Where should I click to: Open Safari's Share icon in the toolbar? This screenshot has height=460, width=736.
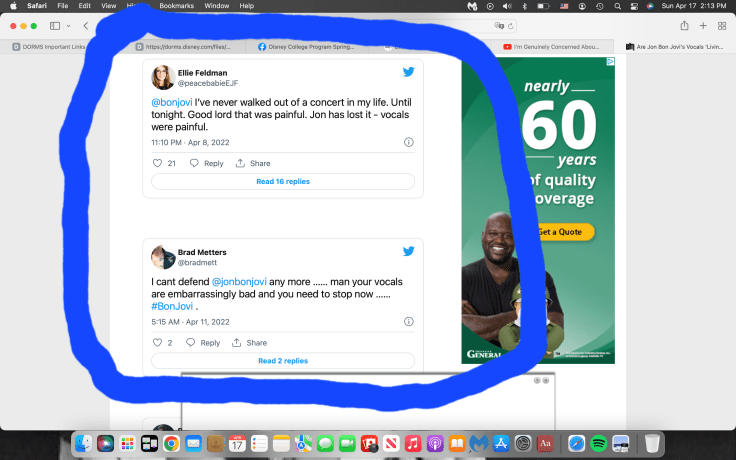[x=684, y=25]
